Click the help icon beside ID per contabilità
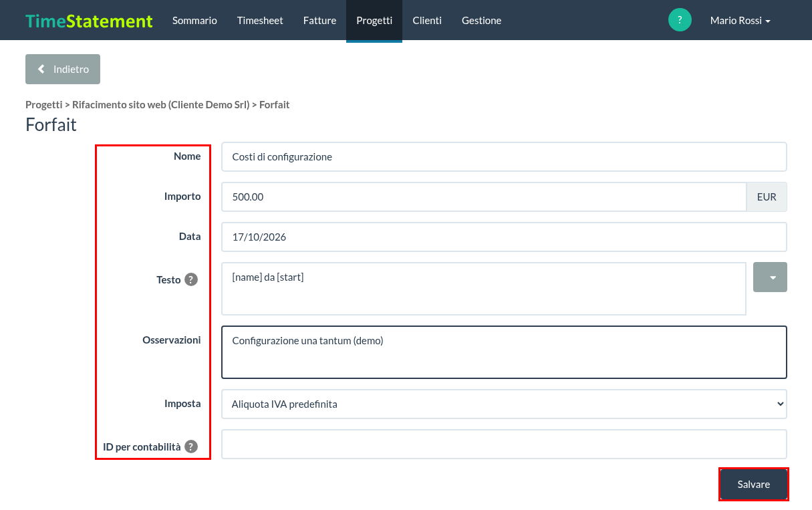Viewport: 812px width, 510px height. pos(191,447)
